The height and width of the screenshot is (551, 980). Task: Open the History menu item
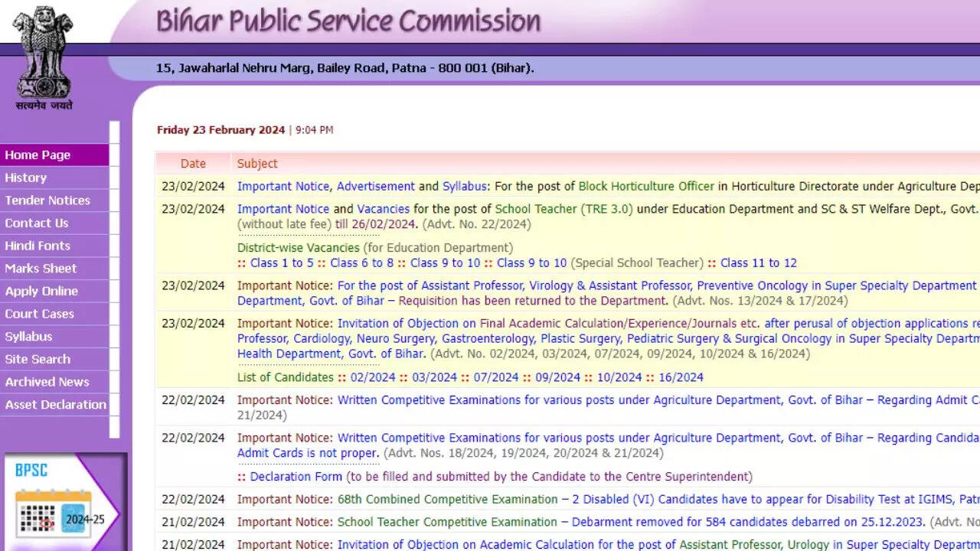26,178
